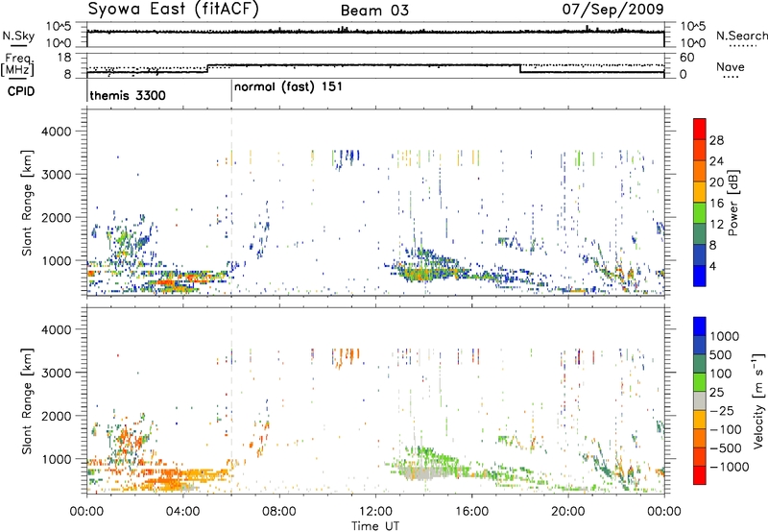Click the 'Velocity [m s-1]' colorbar title
This screenshot has height=532, width=768.
point(759,400)
